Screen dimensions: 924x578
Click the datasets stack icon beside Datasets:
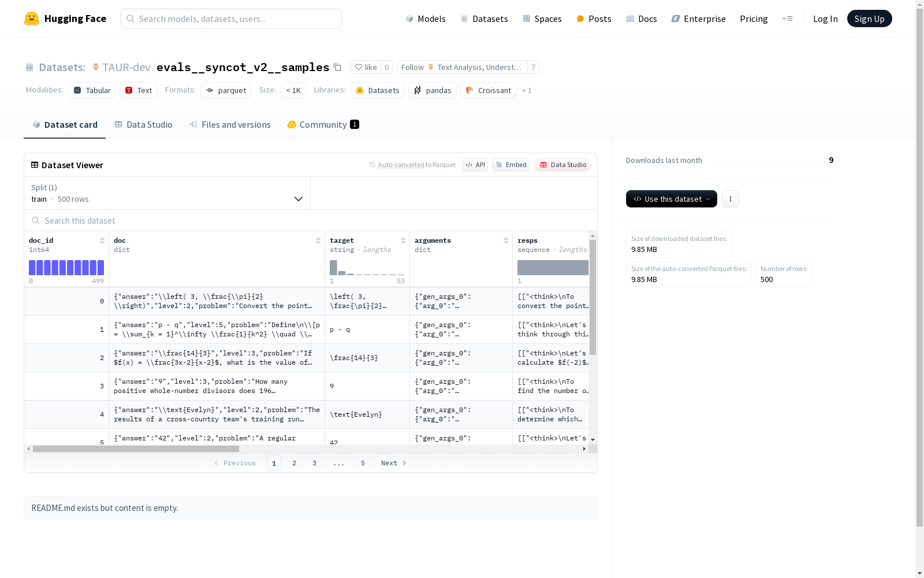29,67
